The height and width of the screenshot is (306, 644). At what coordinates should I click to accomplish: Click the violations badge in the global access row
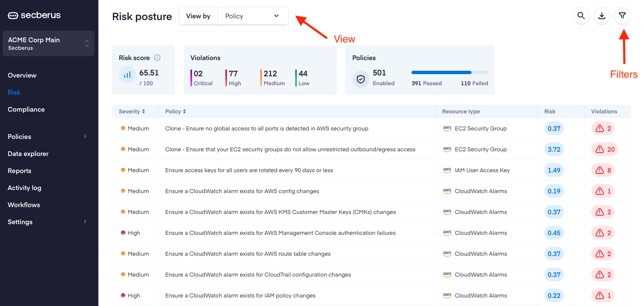point(603,128)
